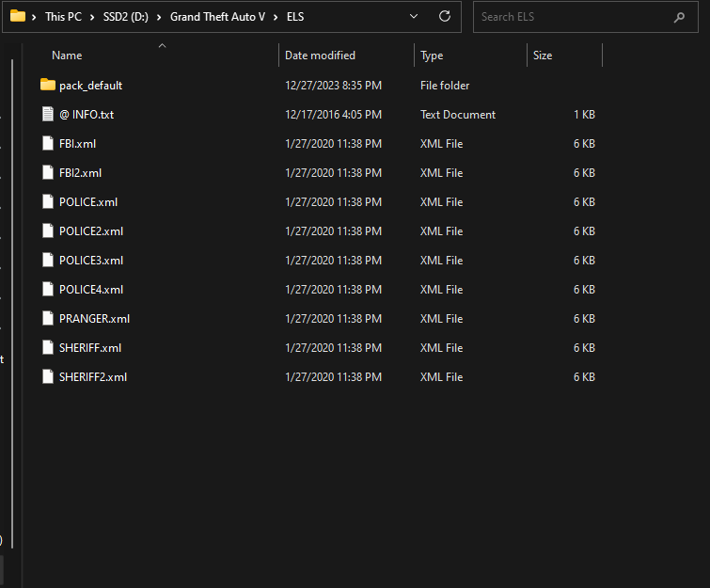Expand the chevron after Grand Theft Auto V
The height and width of the screenshot is (588, 710).
[x=276, y=17]
